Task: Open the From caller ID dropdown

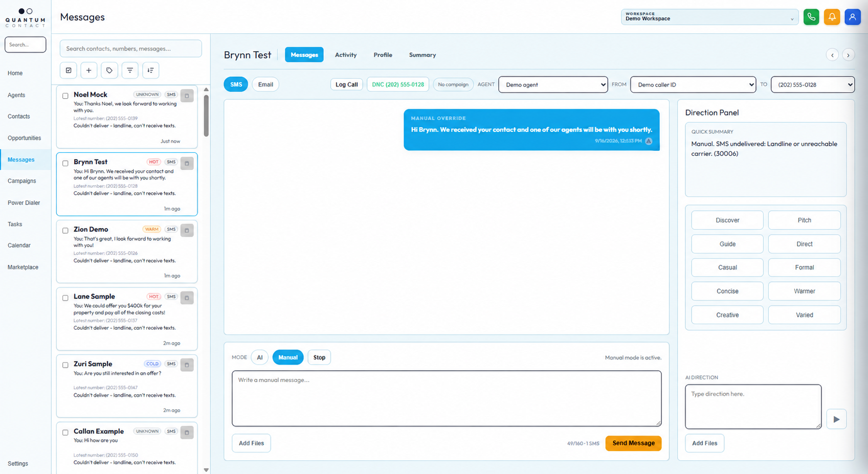Action: coord(693,84)
